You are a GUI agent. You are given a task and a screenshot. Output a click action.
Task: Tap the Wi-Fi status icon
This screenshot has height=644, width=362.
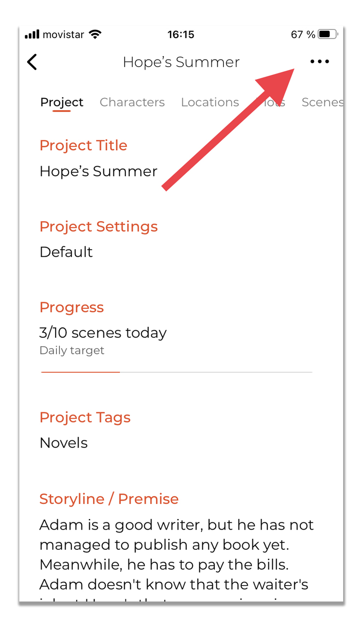pos(95,34)
